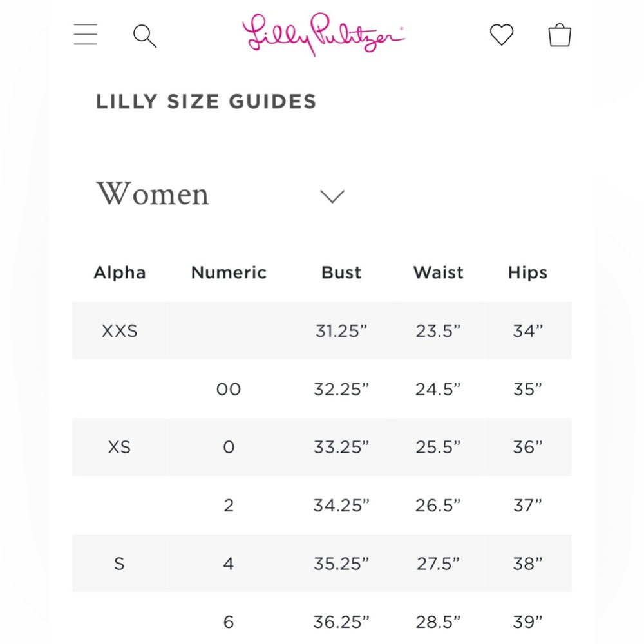The width and height of the screenshot is (644, 644).
Task: Click the 31.25" bust measurement
Action: [x=341, y=331]
